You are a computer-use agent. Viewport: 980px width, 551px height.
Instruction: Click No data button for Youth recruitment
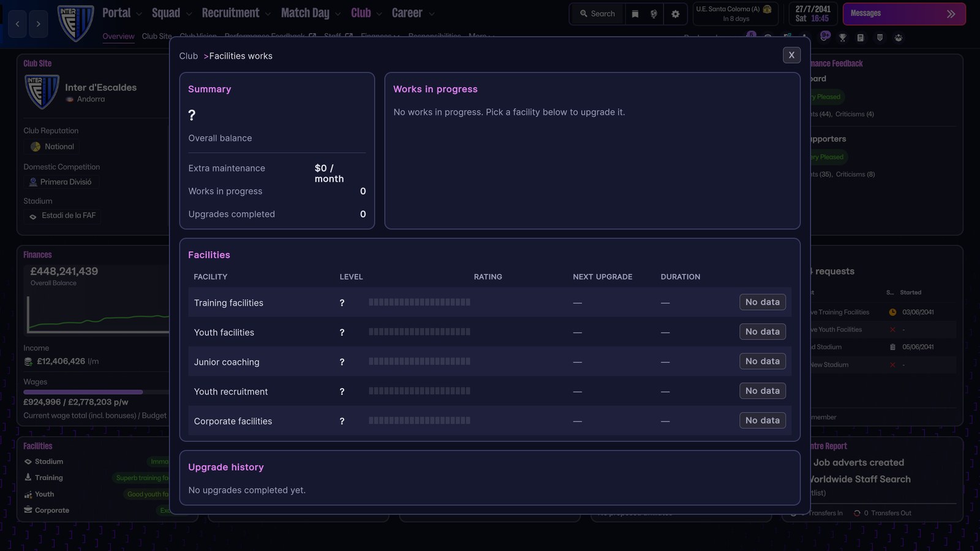click(x=763, y=391)
